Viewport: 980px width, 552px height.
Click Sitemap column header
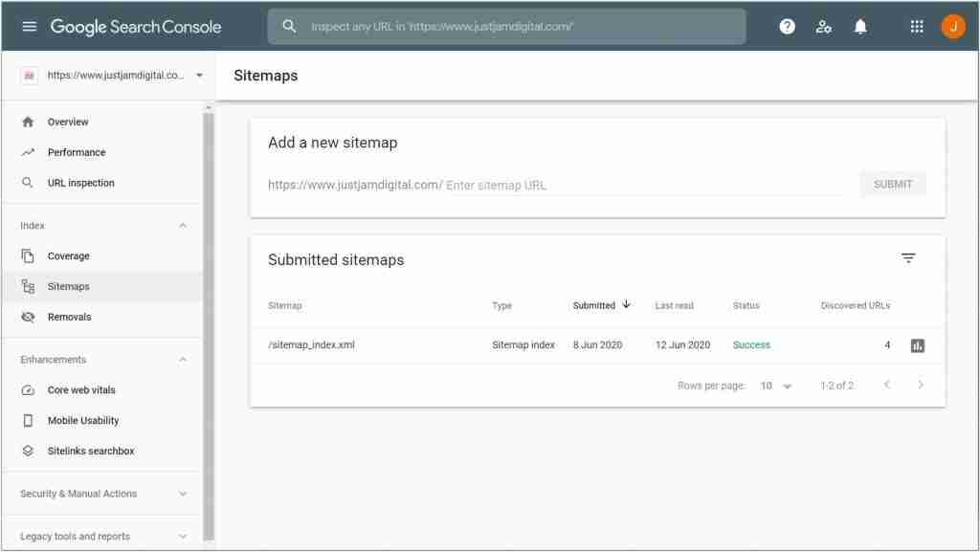click(285, 305)
